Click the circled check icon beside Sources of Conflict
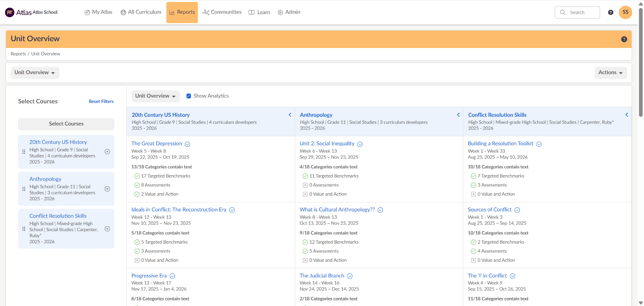Image resolution: width=644 pixels, height=306 pixels. [x=517, y=210]
